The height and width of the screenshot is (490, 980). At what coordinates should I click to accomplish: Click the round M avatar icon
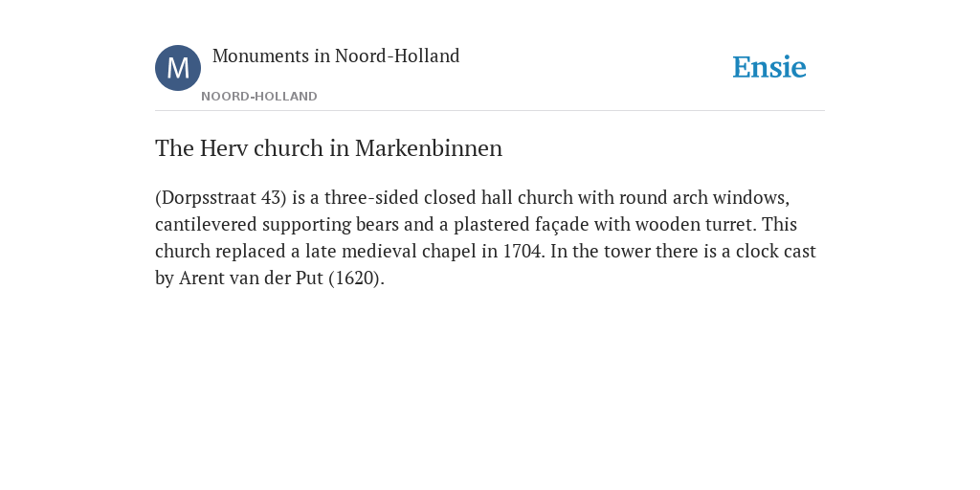[178, 68]
